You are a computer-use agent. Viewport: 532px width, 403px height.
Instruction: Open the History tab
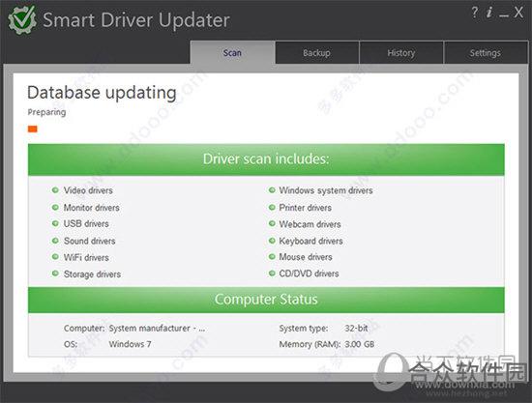(401, 52)
